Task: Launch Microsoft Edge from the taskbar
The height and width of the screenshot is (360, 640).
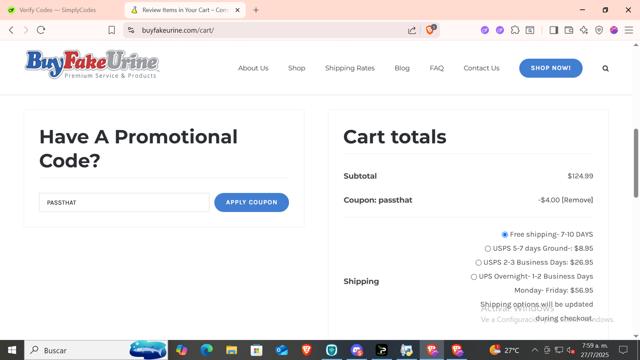Action: (207, 350)
